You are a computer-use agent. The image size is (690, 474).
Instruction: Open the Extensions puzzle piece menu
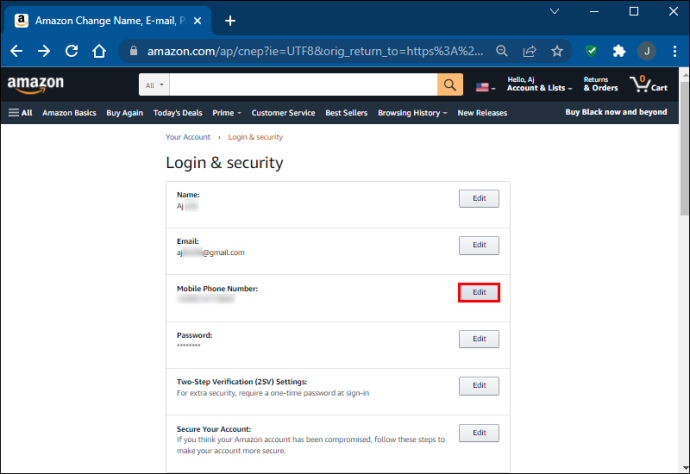[619, 51]
